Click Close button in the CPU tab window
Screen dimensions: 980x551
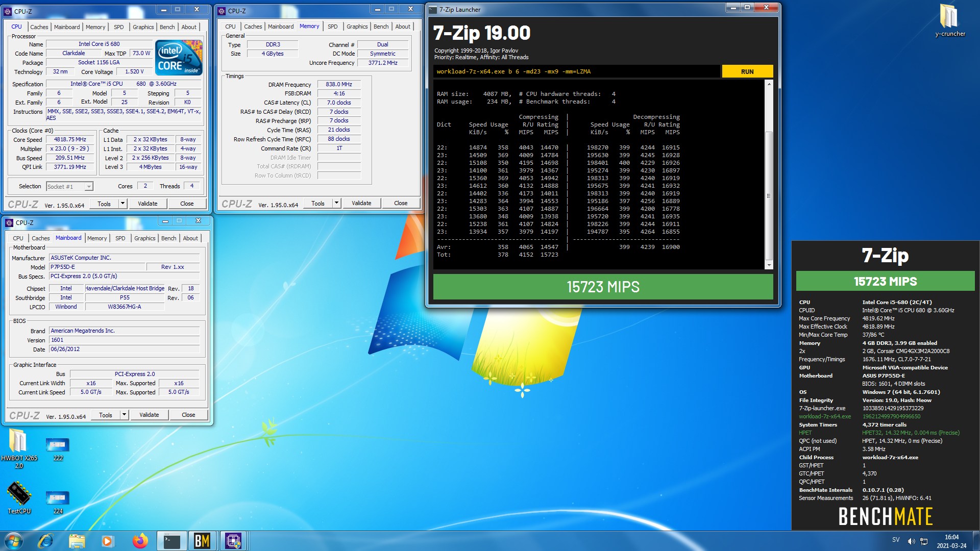(x=187, y=204)
